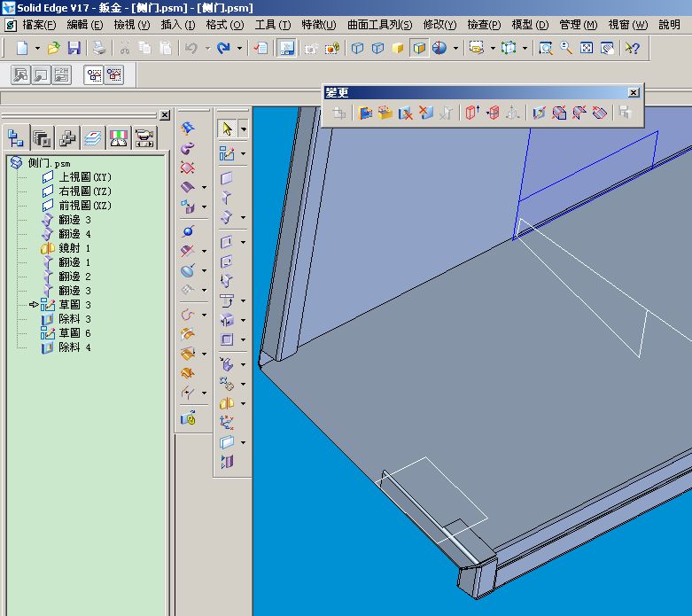This screenshot has width=692, height=616.
Task: Switch to the Sensors tab with gauge icon
Action: [x=118, y=138]
